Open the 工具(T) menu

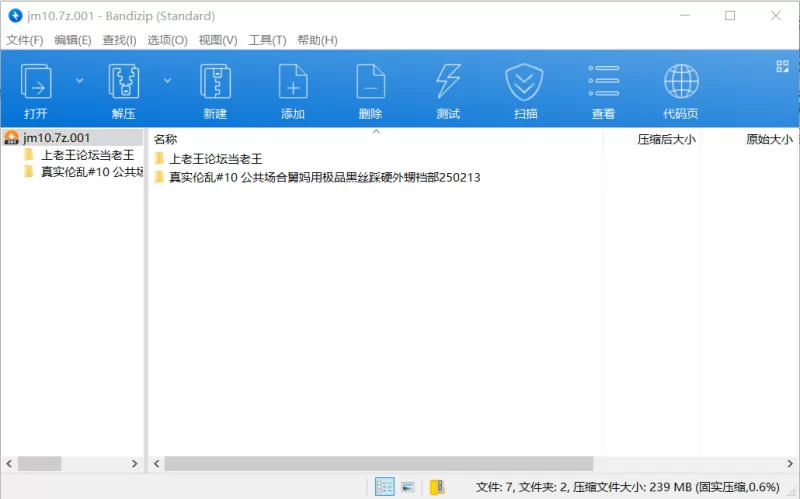point(266,40)
